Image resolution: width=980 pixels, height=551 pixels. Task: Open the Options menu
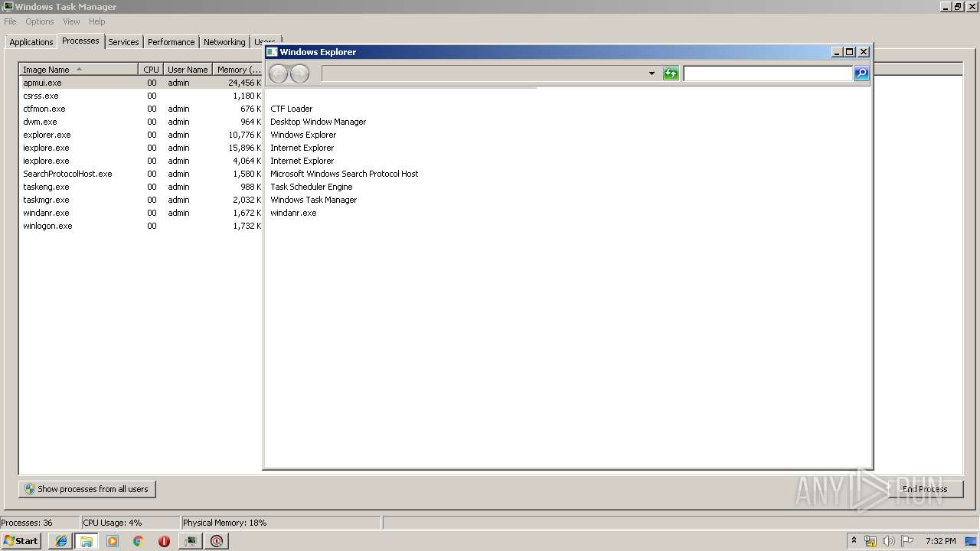pyautogui.click(x=40, y=21)
